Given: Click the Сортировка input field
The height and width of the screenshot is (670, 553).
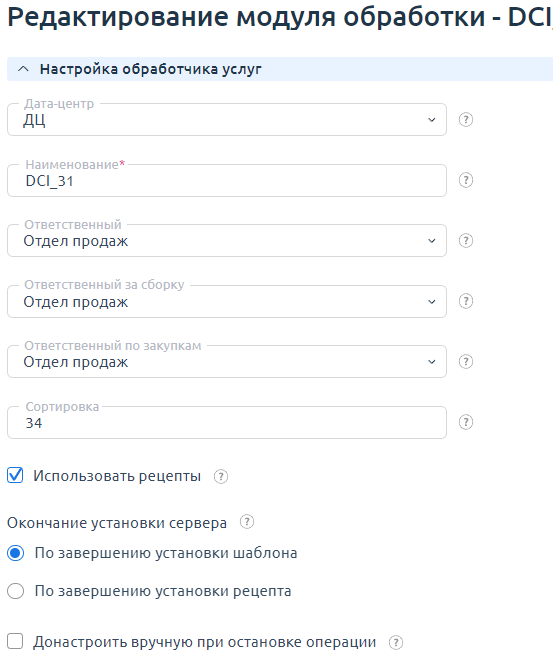Looking at the screenshot, I should point(227,423).
